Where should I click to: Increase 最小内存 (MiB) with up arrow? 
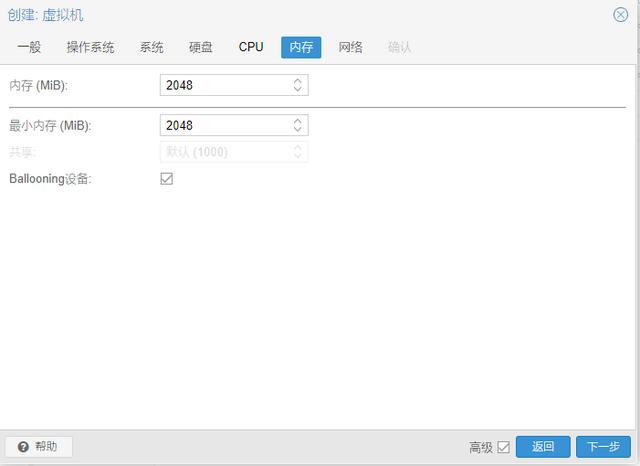click(x=298, y=120)
